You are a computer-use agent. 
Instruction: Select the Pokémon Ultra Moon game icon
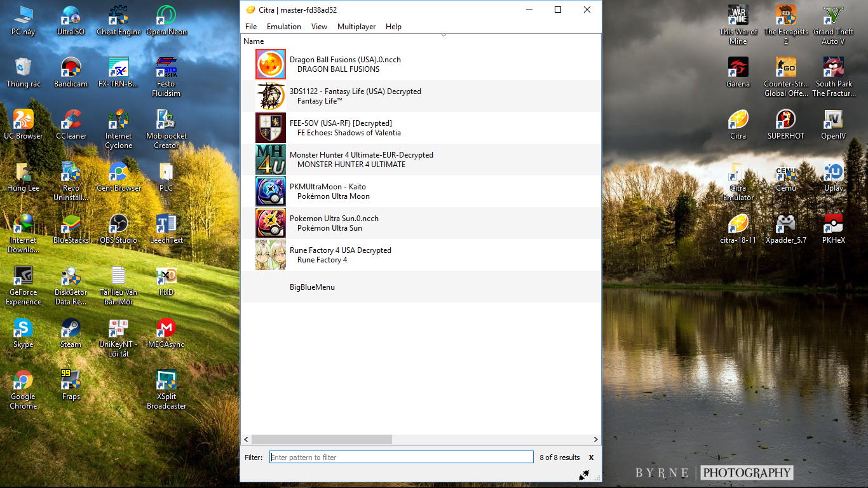[271, 191]
